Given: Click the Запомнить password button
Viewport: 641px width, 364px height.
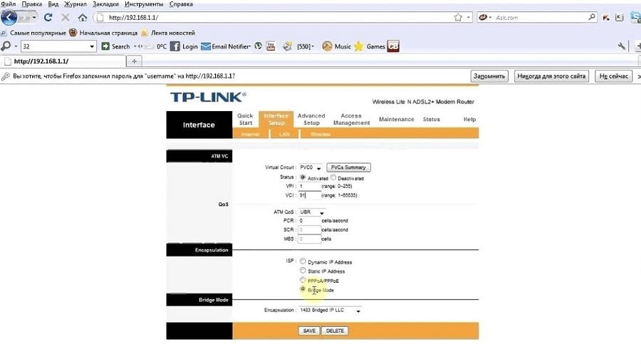Looking at the screenshot, I should pyautogui.click(x=489, y=76).
